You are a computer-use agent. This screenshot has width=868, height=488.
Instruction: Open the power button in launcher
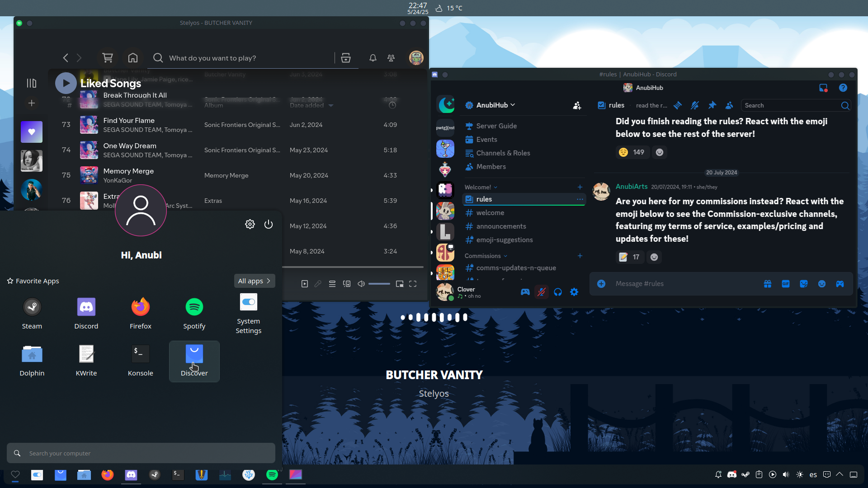[269, 224]
